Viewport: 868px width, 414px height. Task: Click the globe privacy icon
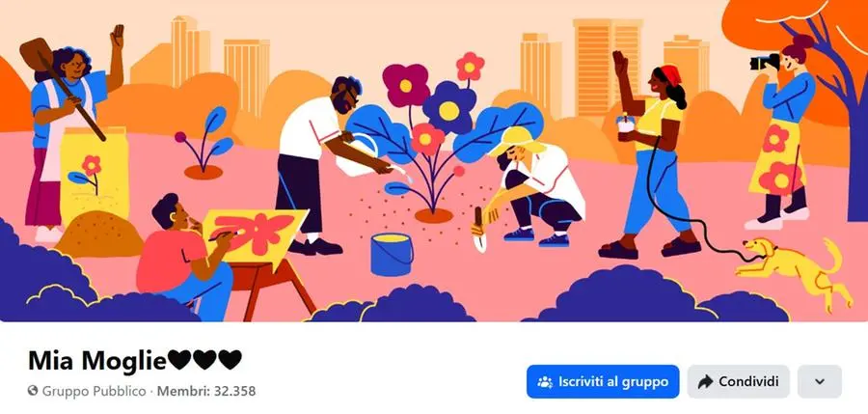click(33, 391)
